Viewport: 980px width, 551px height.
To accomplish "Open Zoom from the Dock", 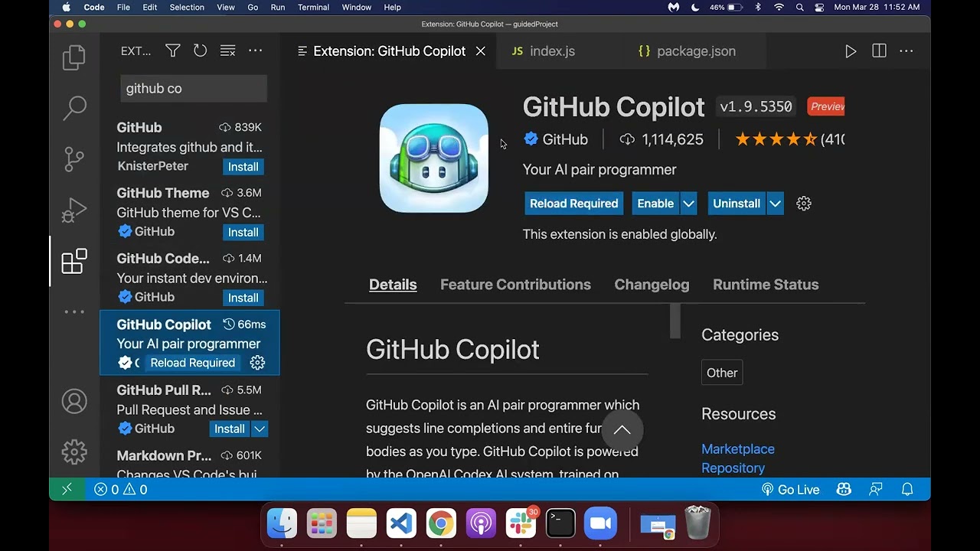I will tap(600, 523).
